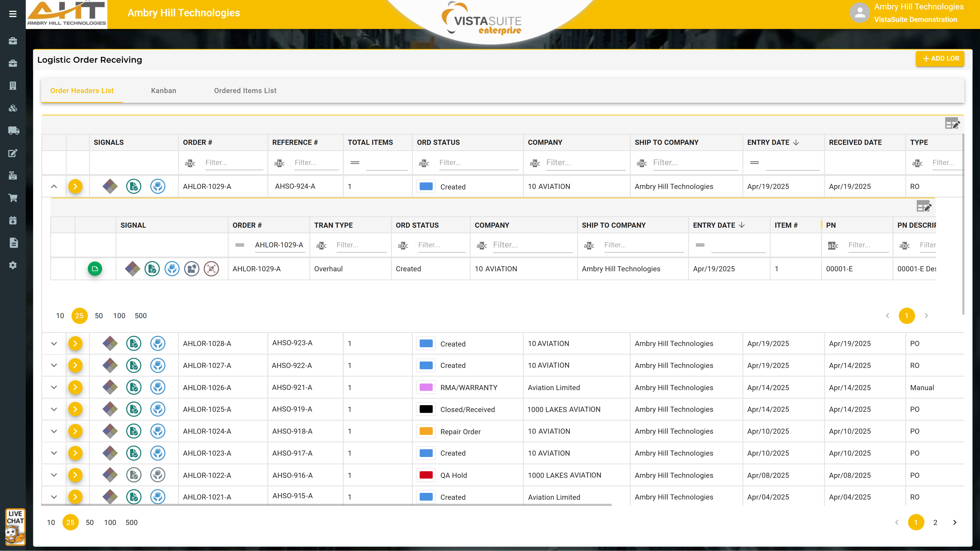Open the Ordered Items List tab
980x551 pixels.
click(245, 91)
